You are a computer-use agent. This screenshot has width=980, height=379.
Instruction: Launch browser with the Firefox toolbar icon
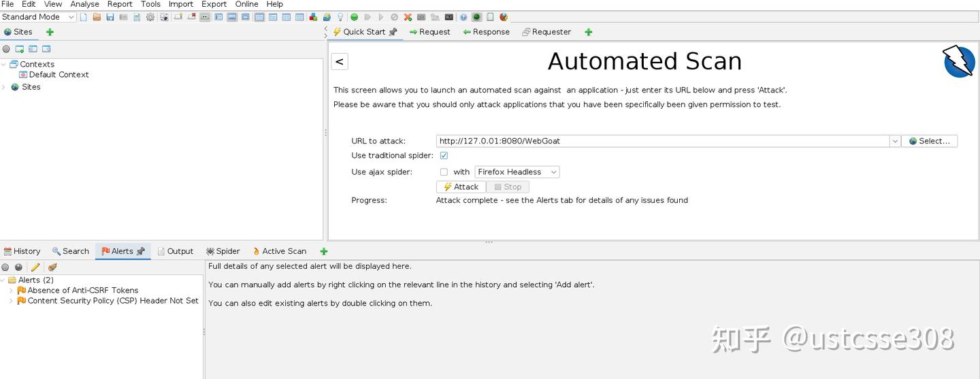click(504, 17)
